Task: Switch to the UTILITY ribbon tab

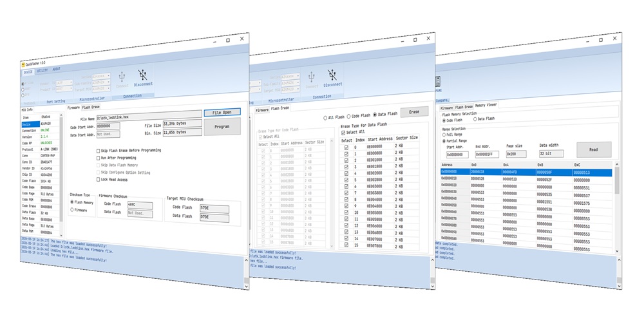Action: [x=43, y=71]
